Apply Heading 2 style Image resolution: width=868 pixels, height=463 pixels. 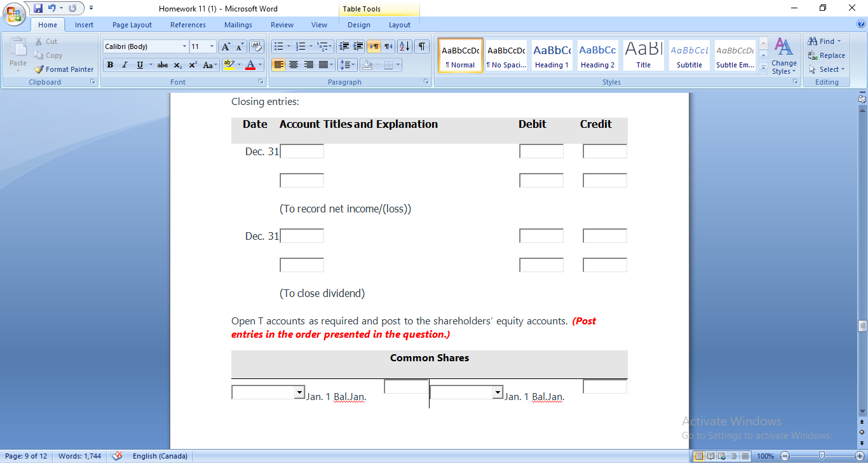tap(597, 55)
